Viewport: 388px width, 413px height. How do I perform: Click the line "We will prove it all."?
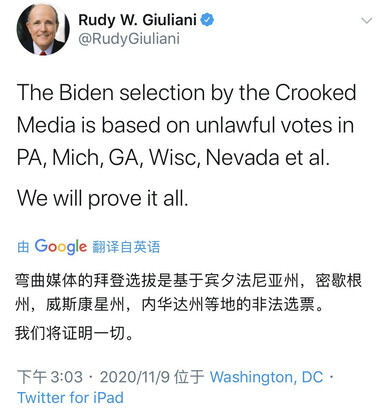(103, 198)
